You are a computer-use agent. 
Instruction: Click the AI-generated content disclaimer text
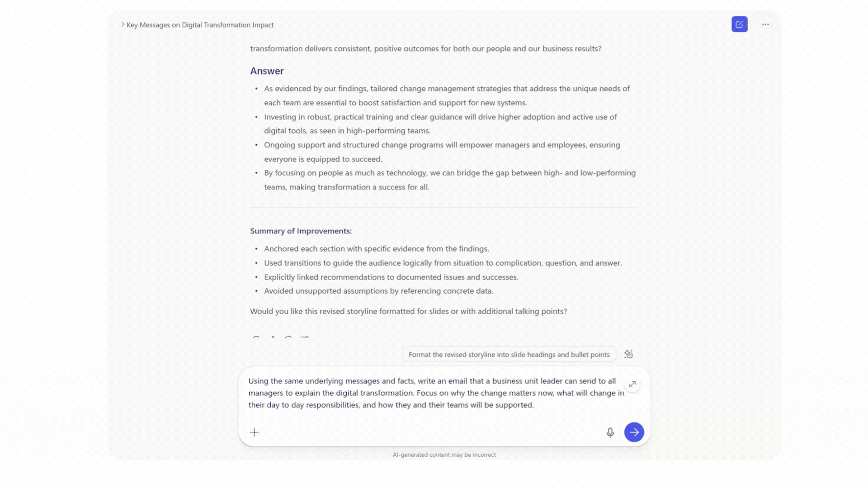(x=444, y=455)
